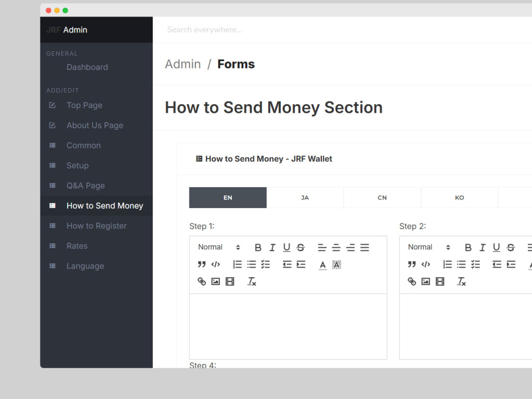The width and height of the screenshot is (532, 399).
Task: Insert video in Step 2 editor
Action: pyautogui.click(x=440, y=281)
